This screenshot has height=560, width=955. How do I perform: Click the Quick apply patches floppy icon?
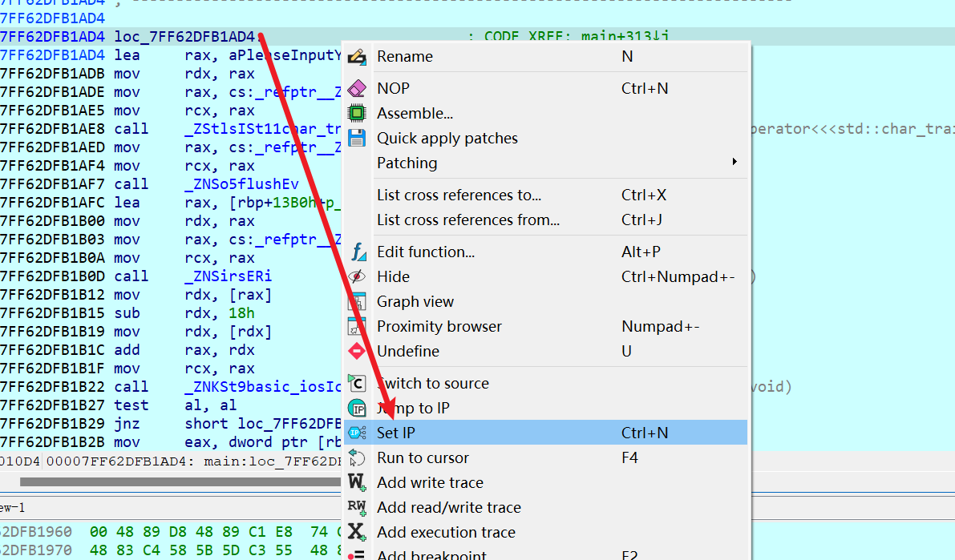357,138
